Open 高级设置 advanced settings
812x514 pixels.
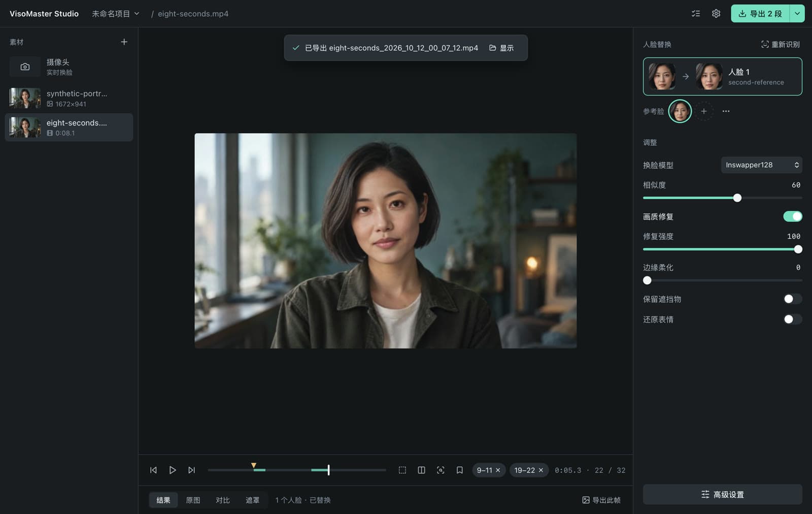tap(723, 495)
